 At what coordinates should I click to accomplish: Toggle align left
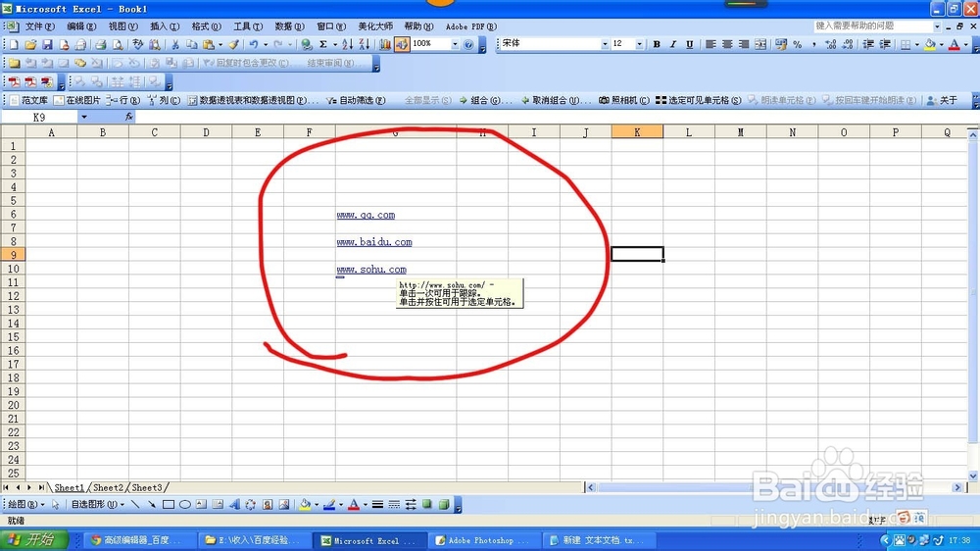(x=710, y=44)
